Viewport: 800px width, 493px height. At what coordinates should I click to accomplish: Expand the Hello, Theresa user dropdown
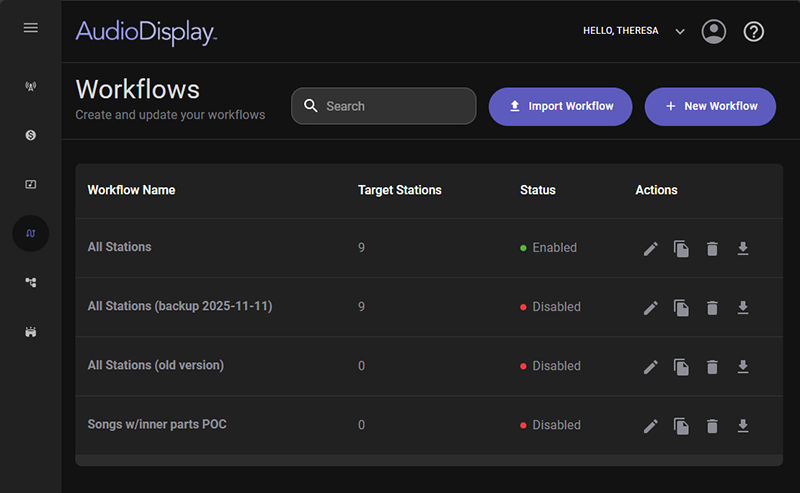pyautogui.click(x=680, y=32)
